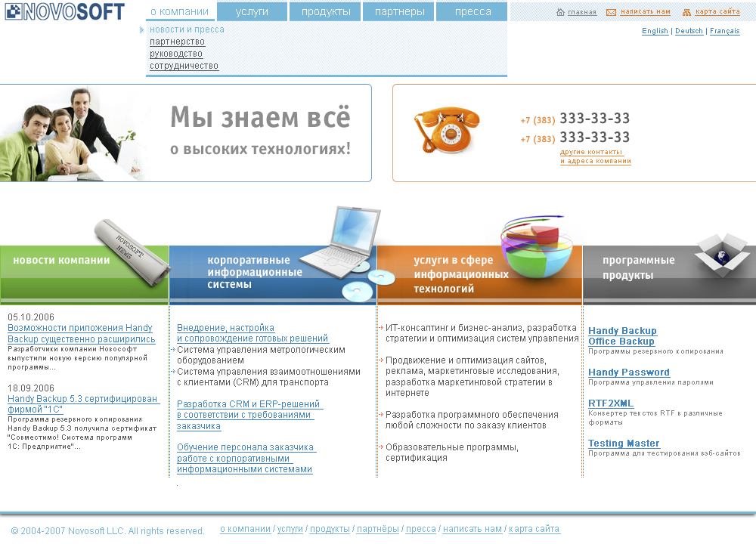Open the "Testing Master" product page

pos(624,443)
